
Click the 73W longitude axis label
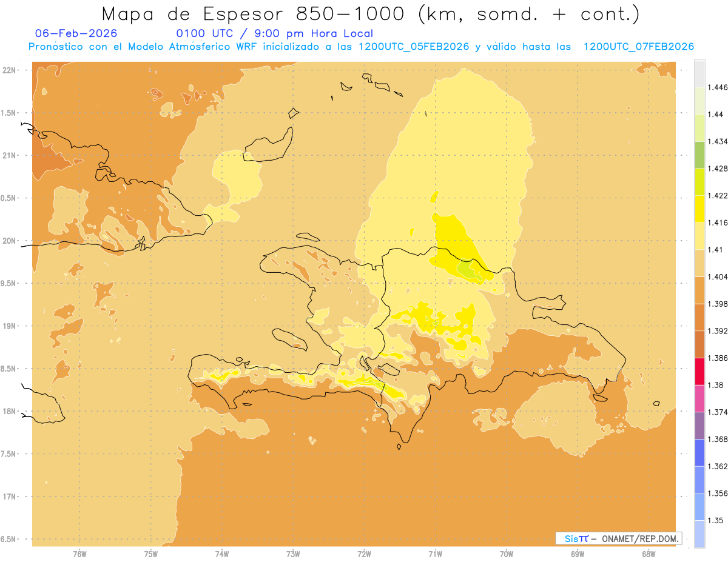point(293,555)
